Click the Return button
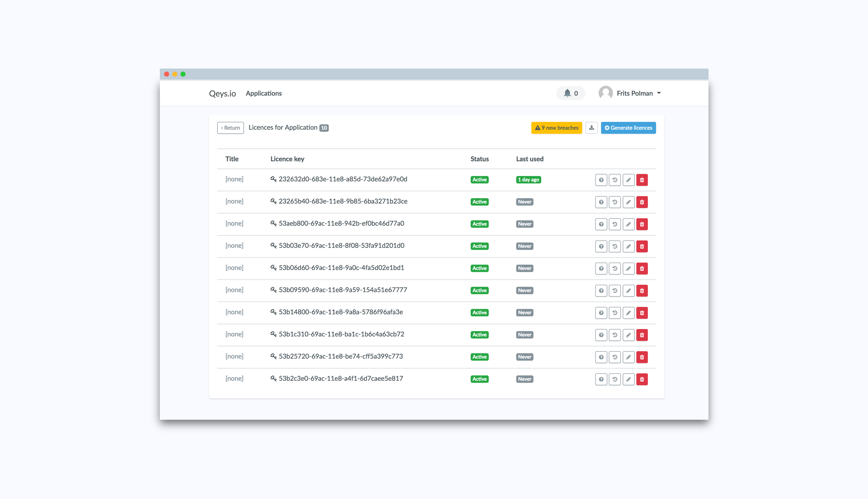Screen dimensions: 868x499 click(x=230, y=128)
